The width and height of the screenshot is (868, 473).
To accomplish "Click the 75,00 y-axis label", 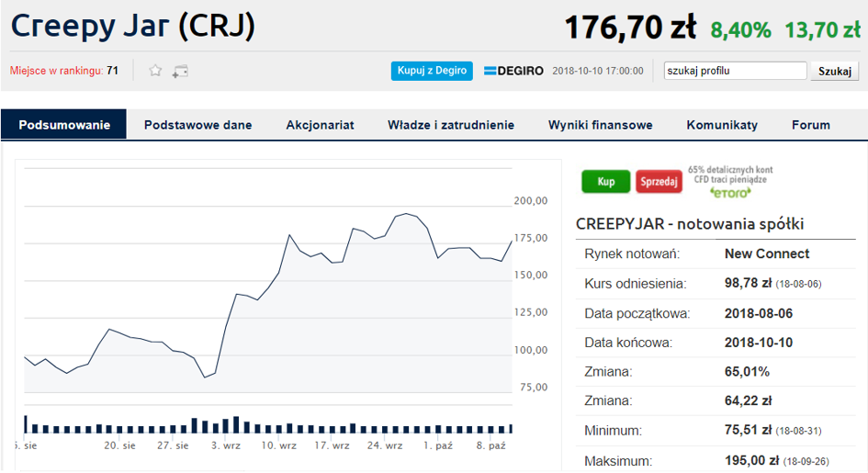I will coord(534,387).
